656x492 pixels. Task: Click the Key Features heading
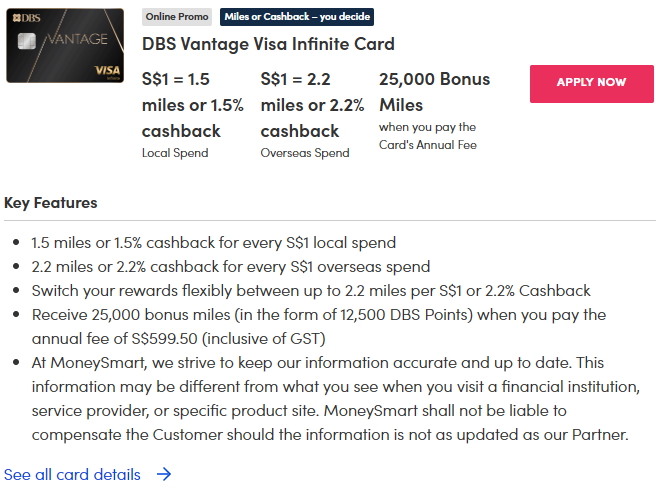[51, 203]
